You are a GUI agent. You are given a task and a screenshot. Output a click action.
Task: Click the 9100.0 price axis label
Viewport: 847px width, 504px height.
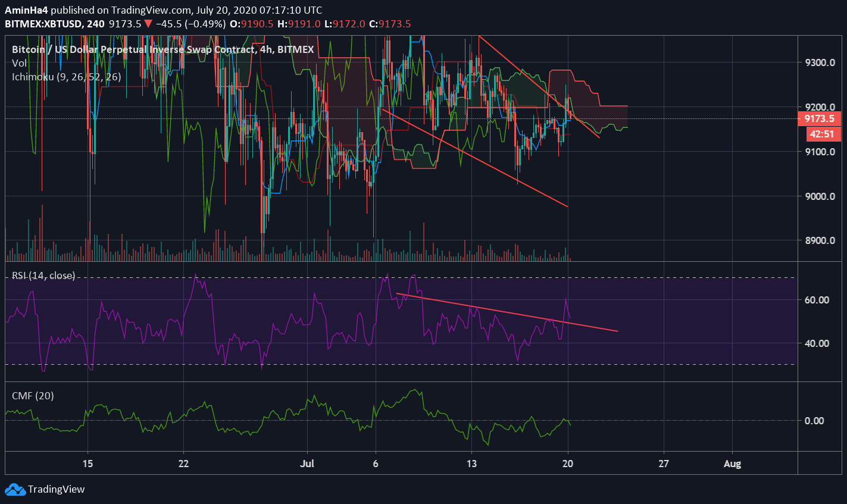(820, 152)
